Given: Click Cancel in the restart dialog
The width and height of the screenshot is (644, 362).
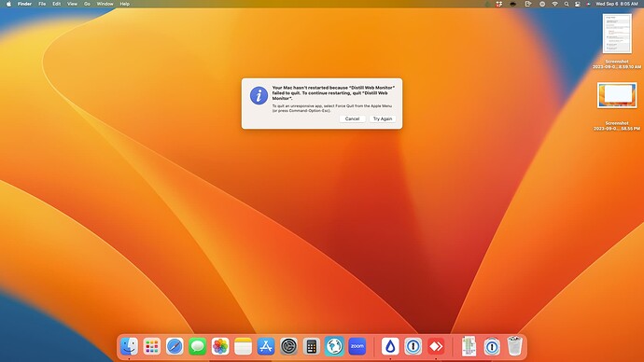Looking at the screenshot, I should (x=352, y=118).
